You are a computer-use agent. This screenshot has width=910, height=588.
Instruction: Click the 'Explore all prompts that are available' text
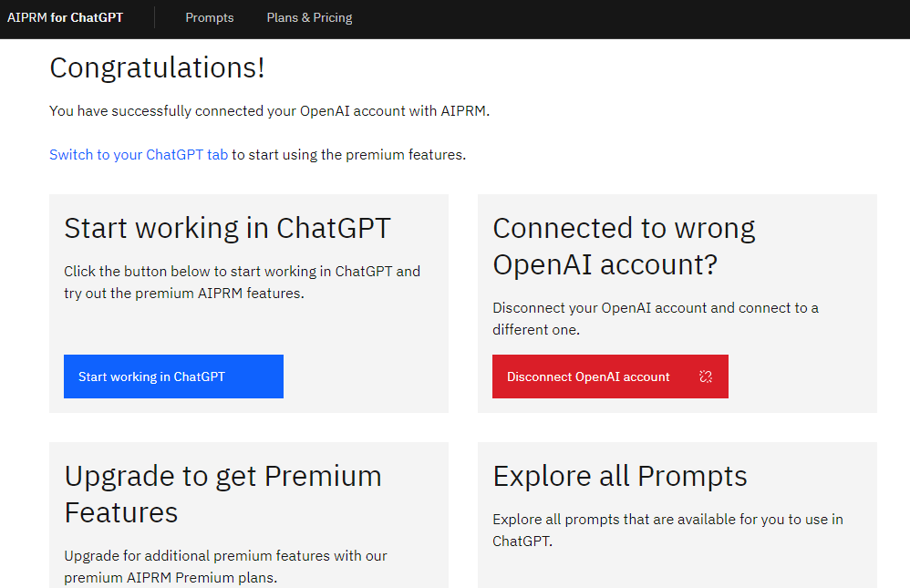668,530
